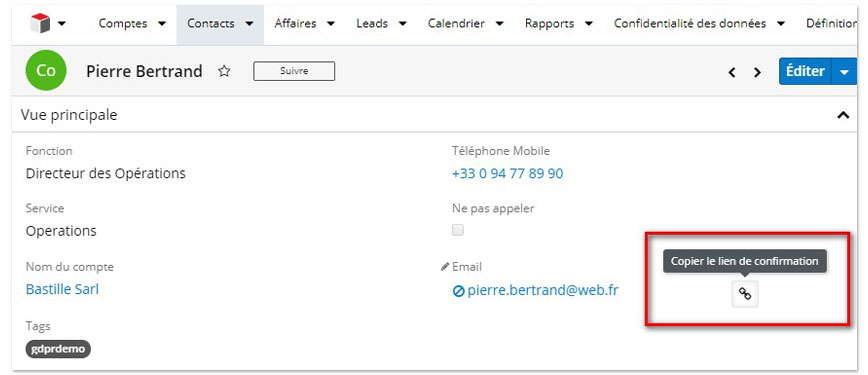Image resolution: width=868 pixels, height=375 pixels.
Task: Open the Comptes module tab
Action: (x=123, y=23)
